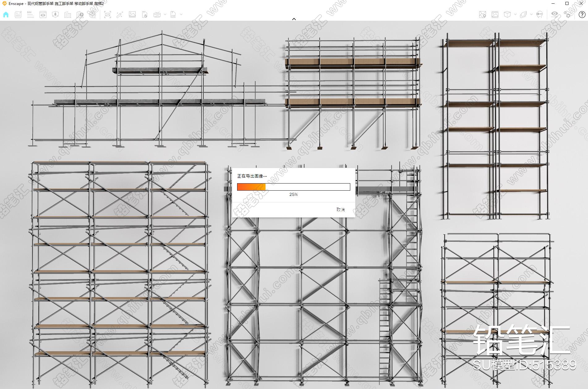Viewport: 588px width, 389px height.
Task: Close the Enscape window
Action: [581, 3]
